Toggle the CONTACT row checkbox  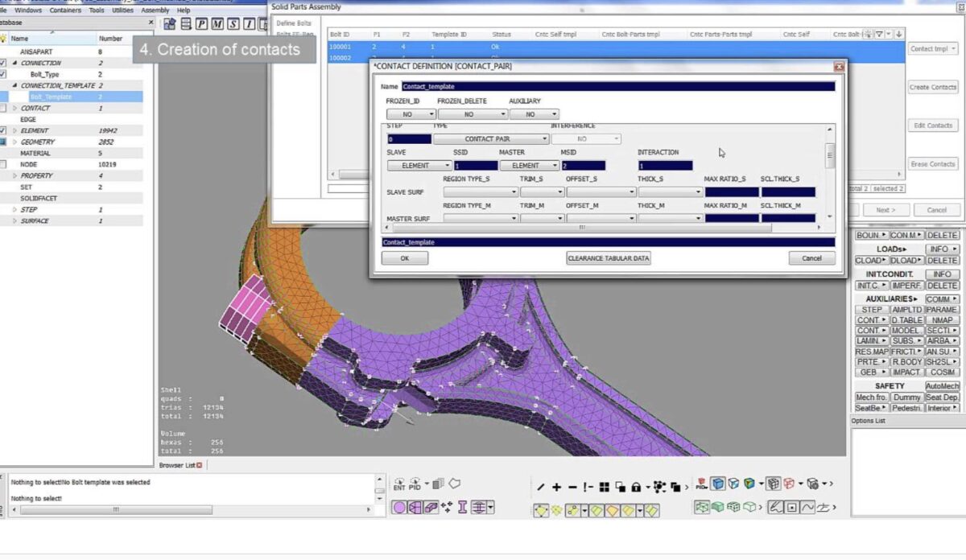3,108
